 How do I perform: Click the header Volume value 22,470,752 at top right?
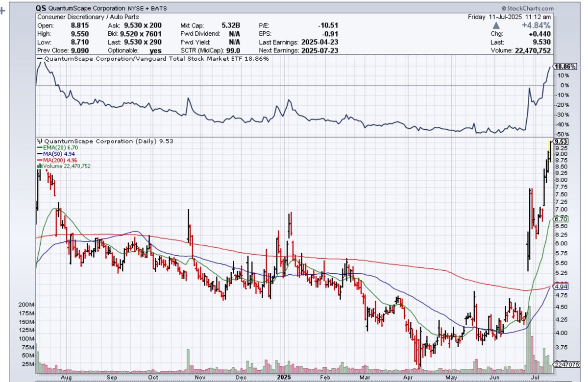532,50
